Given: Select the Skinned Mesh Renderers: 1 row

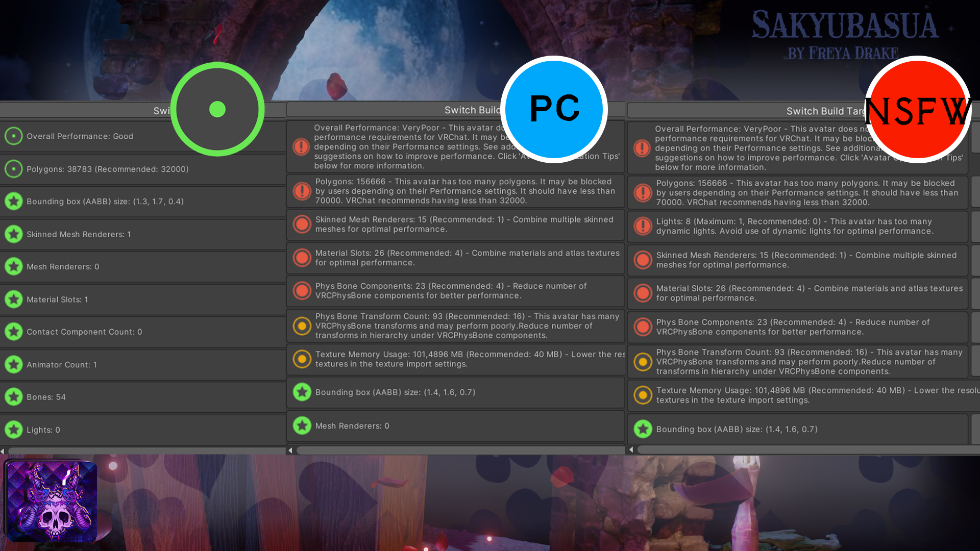Looking at the screenshot, I should (x=143, y=234).
